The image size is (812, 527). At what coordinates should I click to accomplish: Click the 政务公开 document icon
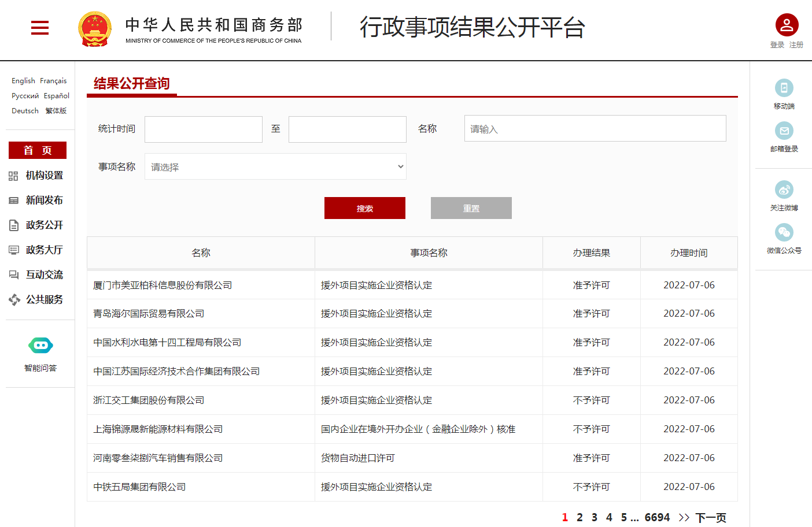click(13, 225)
